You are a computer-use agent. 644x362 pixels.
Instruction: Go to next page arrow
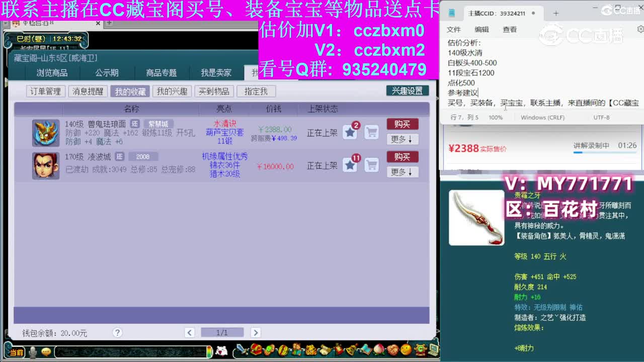click(256, 332)
